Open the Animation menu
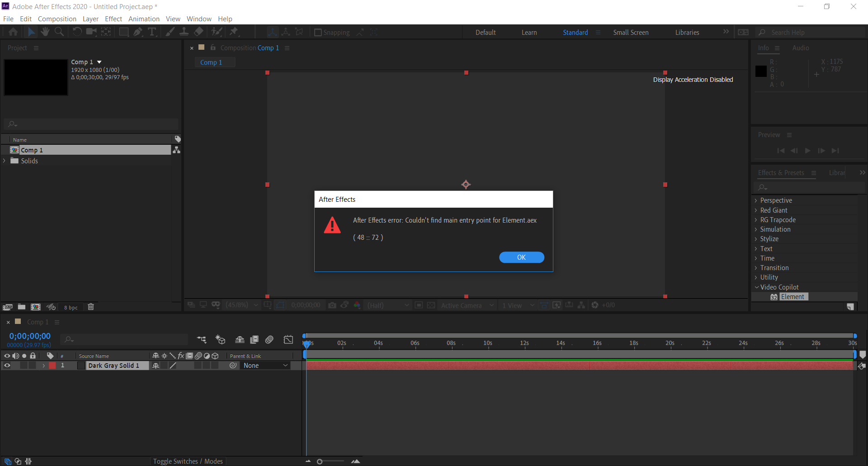This screenshot has width=868, height=466. click(144, 19)
